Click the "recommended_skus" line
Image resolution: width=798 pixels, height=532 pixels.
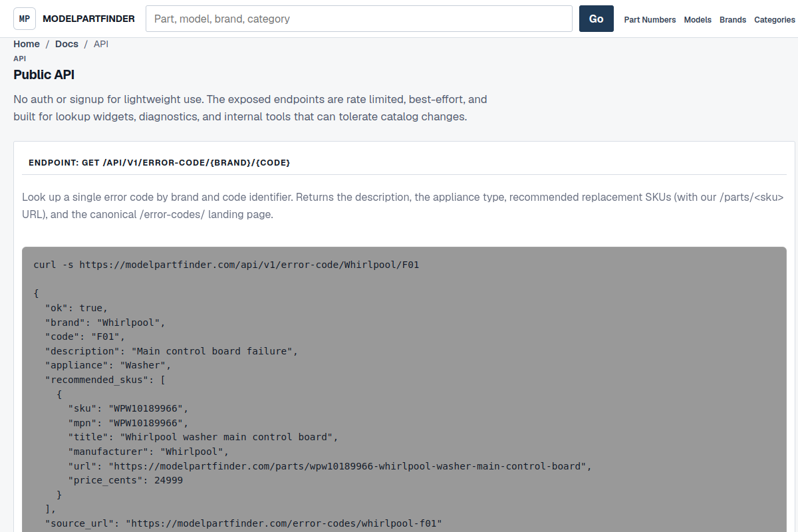coord(104,380)
